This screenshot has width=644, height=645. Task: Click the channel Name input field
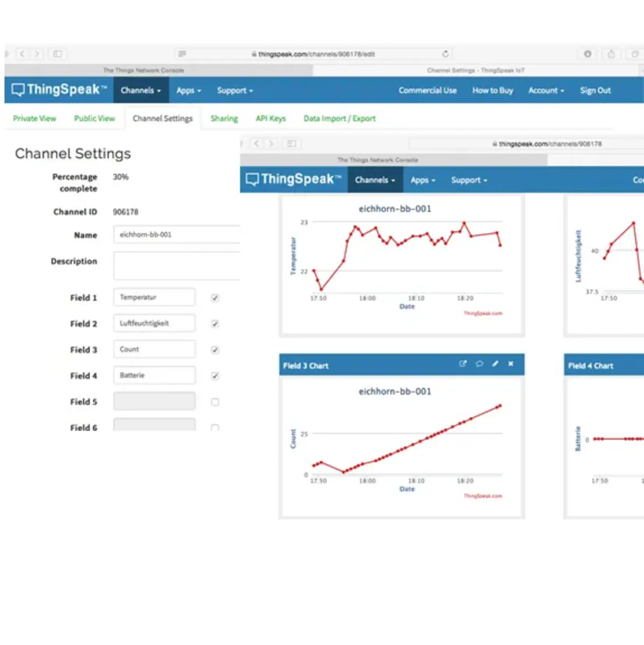point(177,235)
